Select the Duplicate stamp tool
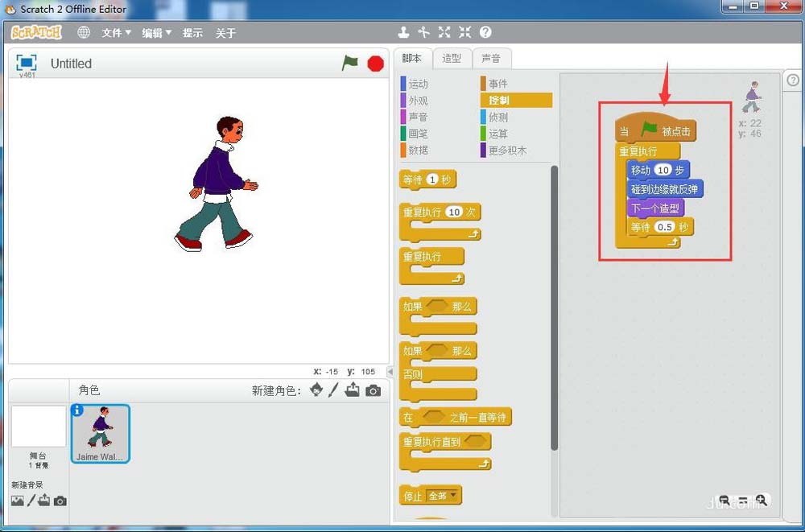The image size is (805, 532). [x=403, y=32]
